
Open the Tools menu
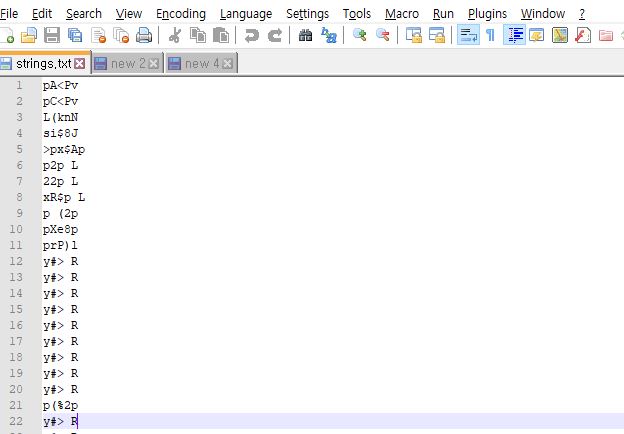(357, 14)
